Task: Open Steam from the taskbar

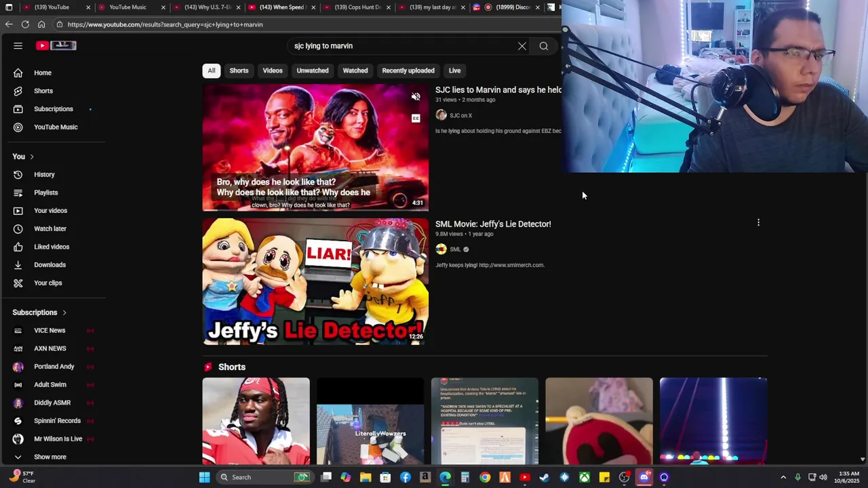Action: (x=544, y=477)
